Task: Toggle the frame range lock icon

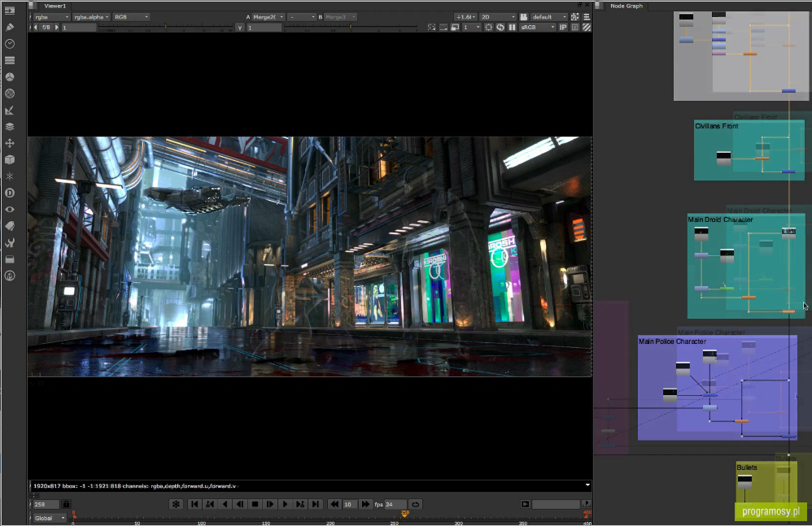Action: pos(66,504)
